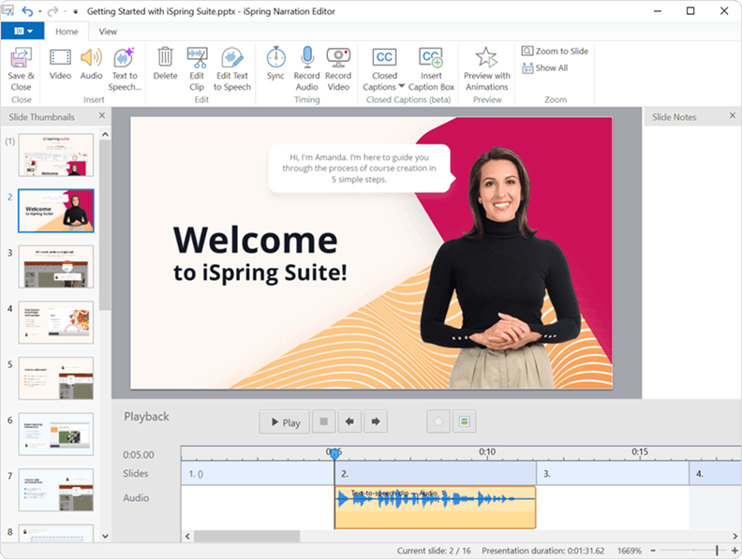
Task: Click the Play button
Action: tap(285, 422)
